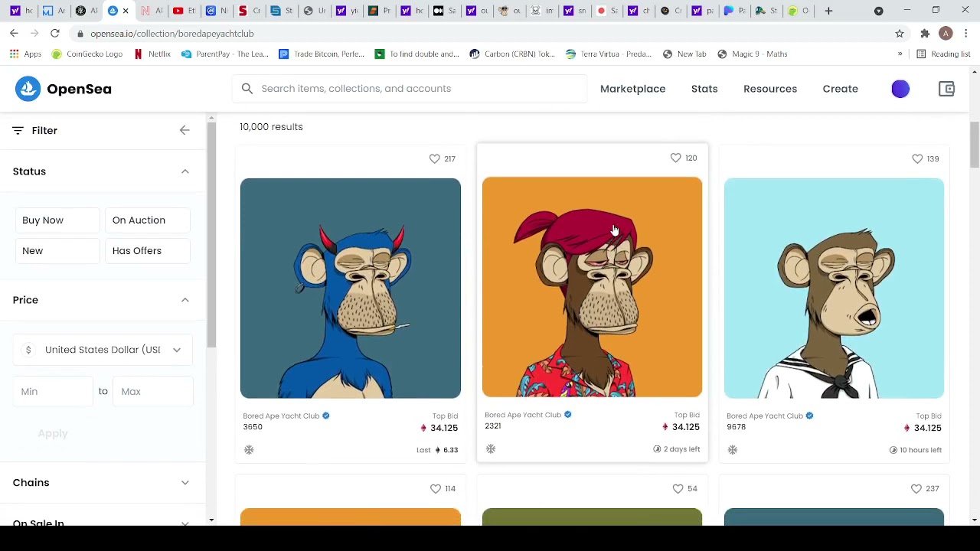Image resolution: width=980 pixels, height=551 pixels.
Task: Open browser extensions puzzle icon
Action: (925, 34)
